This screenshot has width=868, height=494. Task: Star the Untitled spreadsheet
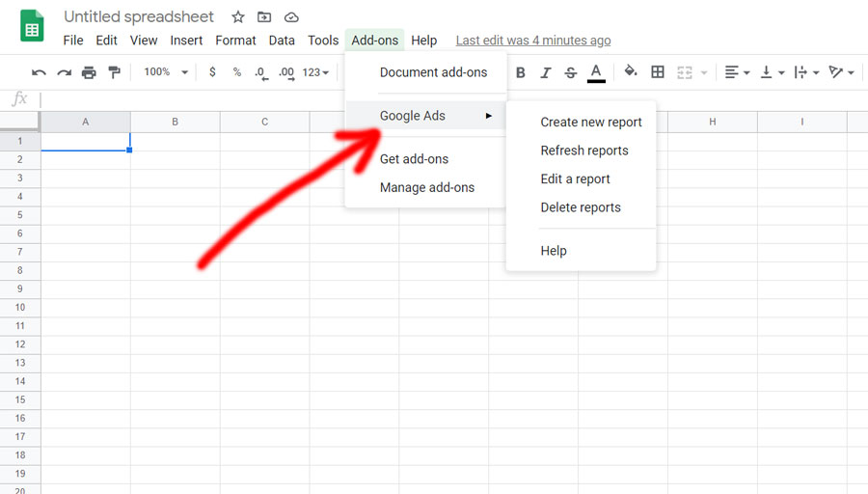238,17
